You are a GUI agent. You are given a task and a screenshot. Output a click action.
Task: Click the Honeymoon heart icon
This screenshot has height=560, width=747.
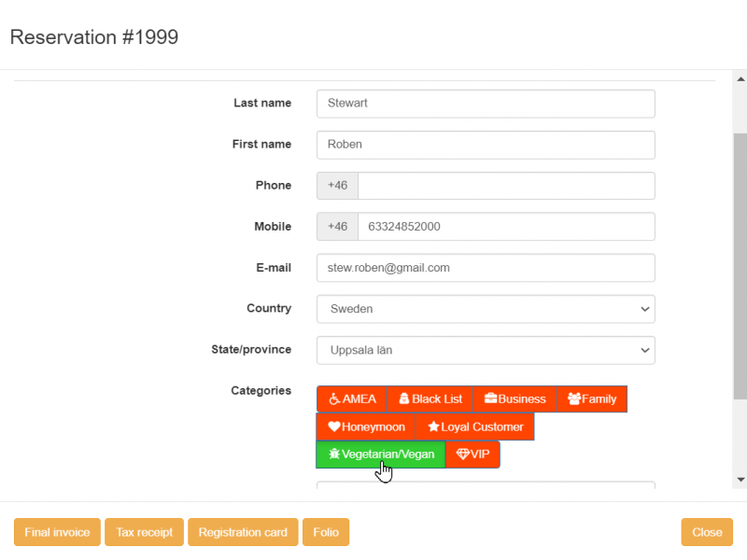point(334,427)
